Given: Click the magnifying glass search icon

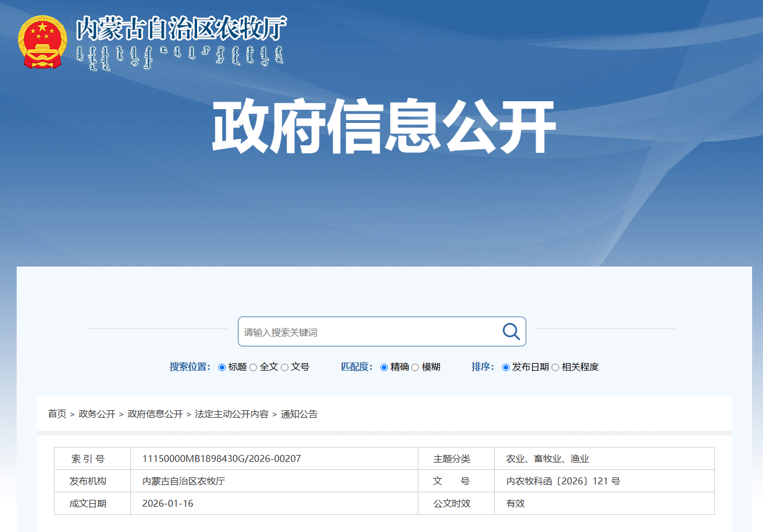Looking at the screenshot, I should (x=511, y=331).
